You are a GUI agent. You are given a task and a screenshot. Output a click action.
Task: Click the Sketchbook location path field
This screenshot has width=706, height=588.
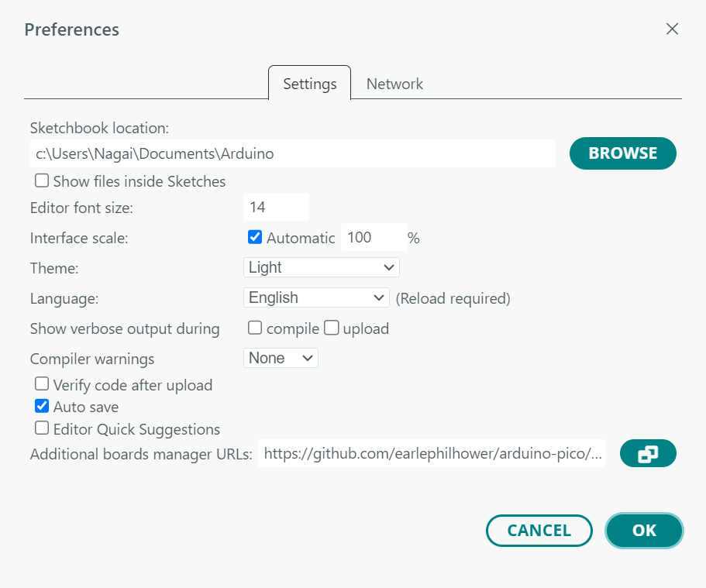click(293, 153)
